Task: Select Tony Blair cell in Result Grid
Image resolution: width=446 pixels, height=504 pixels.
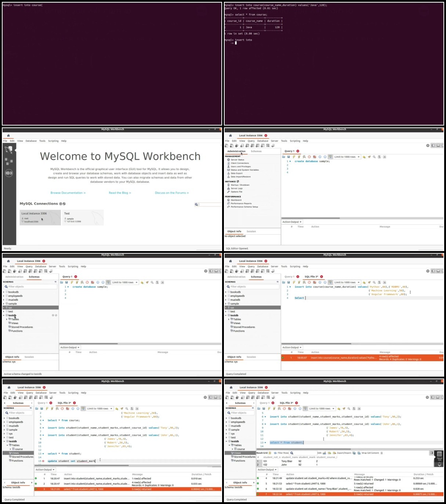Action: [x=287, y=461]
